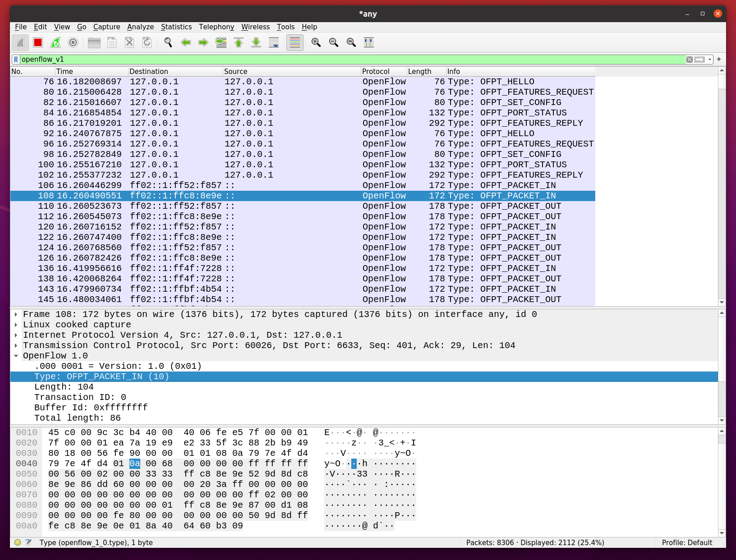The width and height of the screenshot is (736, 560).
Task: Select packet 110 OFPT_PACKET_OUT row
Action: [x=303, y=206]
